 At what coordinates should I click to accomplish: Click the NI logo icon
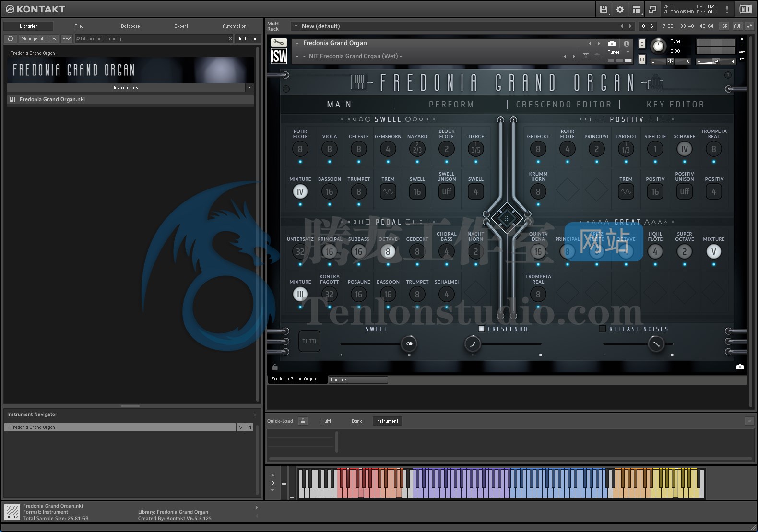tap(746, 9)
